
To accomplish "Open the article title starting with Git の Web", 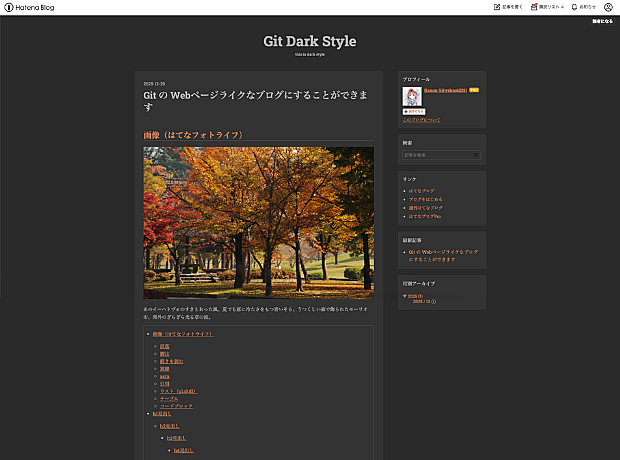I will pos(255,101).
